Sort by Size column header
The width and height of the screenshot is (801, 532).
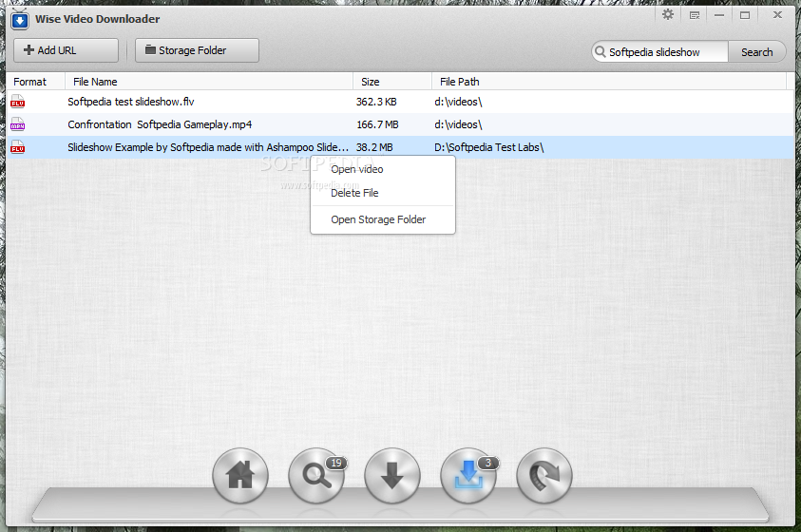point(392,82)
